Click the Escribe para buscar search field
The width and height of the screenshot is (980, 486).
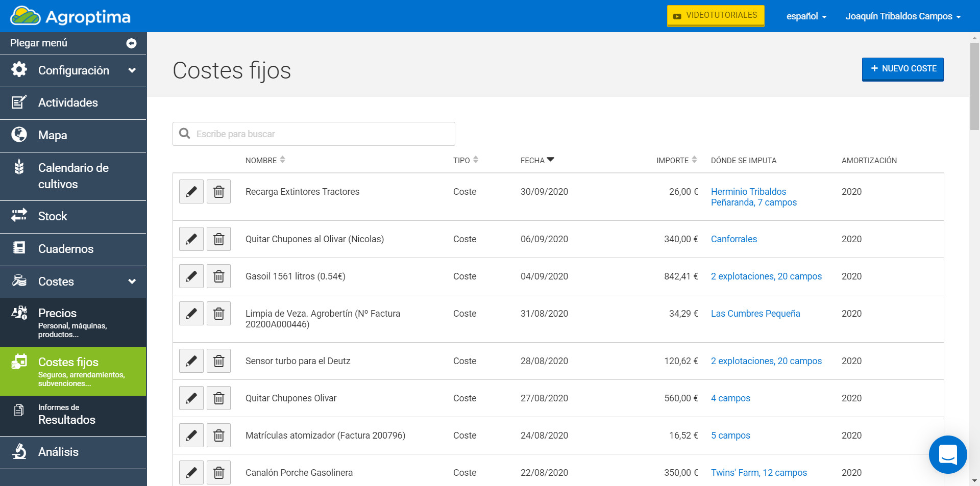(314, 134)
